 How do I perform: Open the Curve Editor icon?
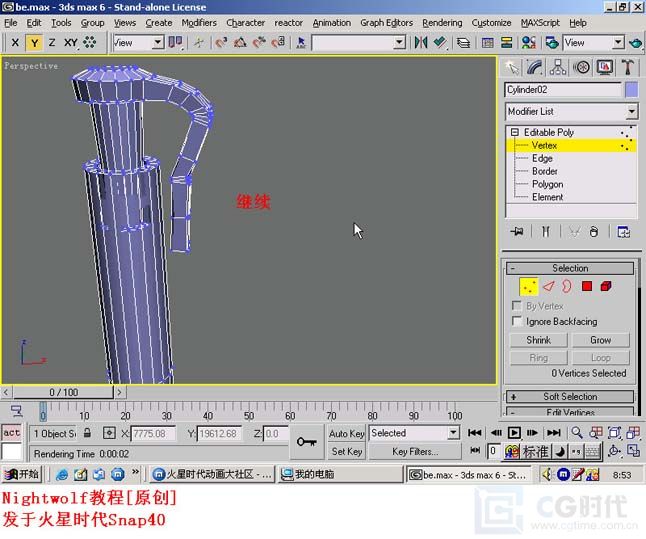click(487, 42)
